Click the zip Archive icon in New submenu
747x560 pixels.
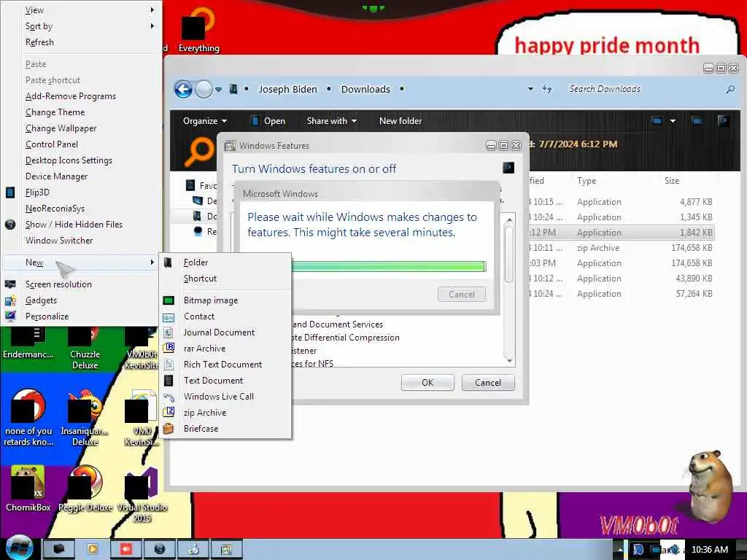[x=169, y=412]
